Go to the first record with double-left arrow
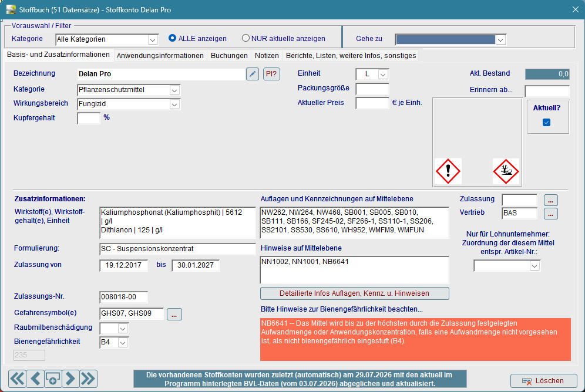This screenshot has width=585, height=392. tap(17, 379)
